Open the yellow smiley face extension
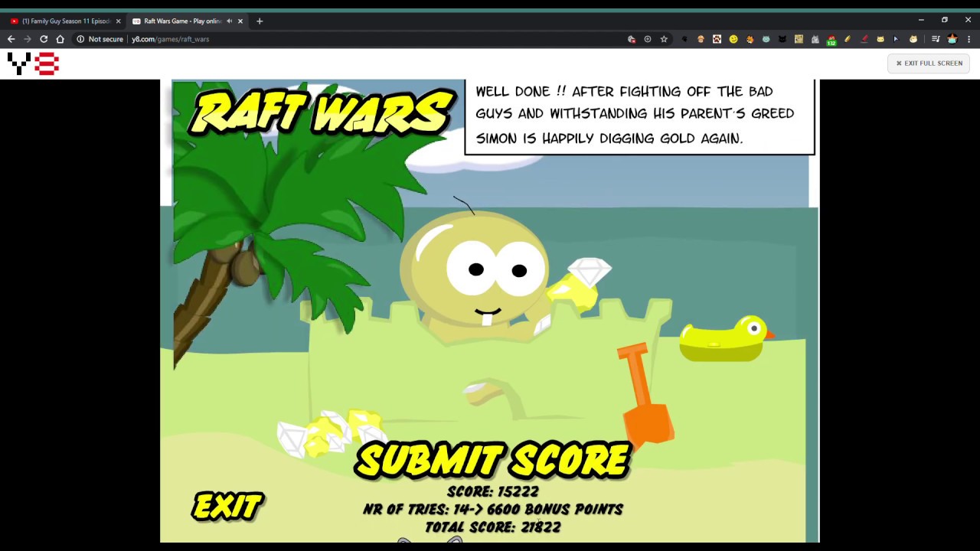The height and width of the screenshot is (551, 980). coord(733,39)
